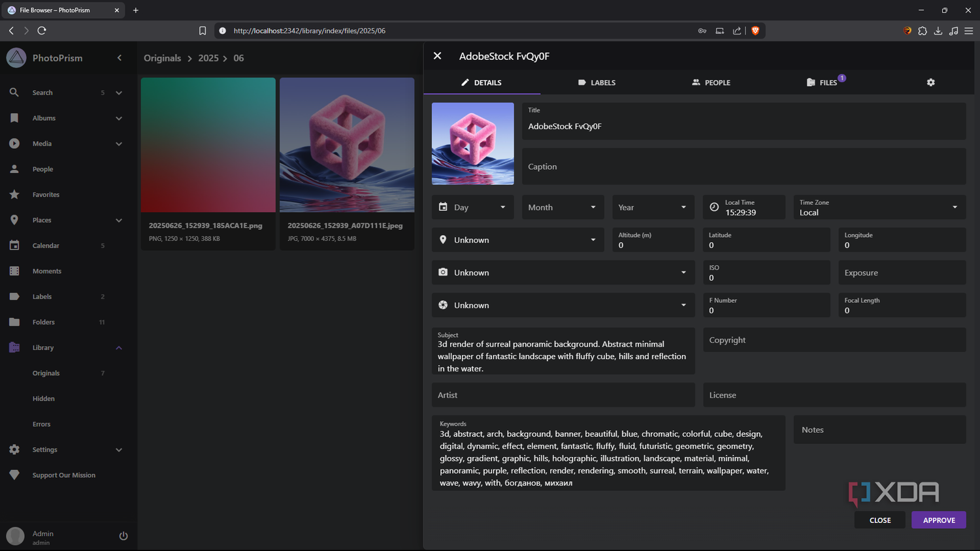Open the Year dropdown
Viewport: 980px width, 551px height.
coord(653,207)
